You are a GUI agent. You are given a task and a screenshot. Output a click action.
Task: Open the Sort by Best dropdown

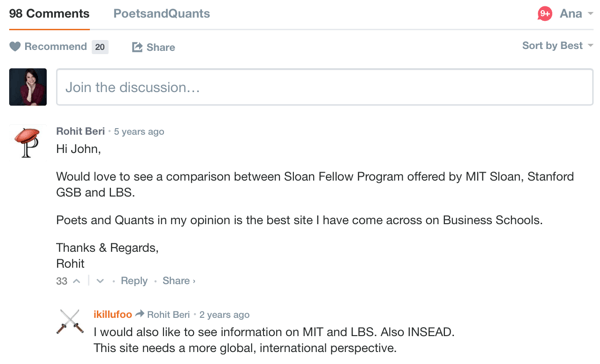coord(558,46)
